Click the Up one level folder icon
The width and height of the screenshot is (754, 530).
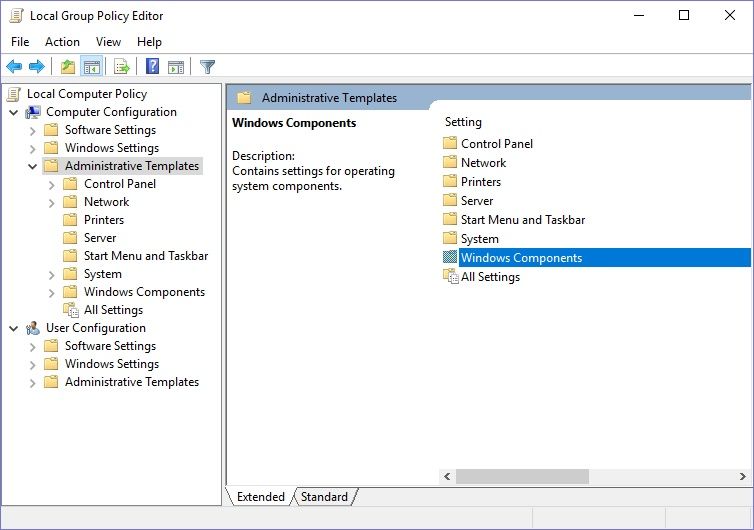tap(68, 66)
